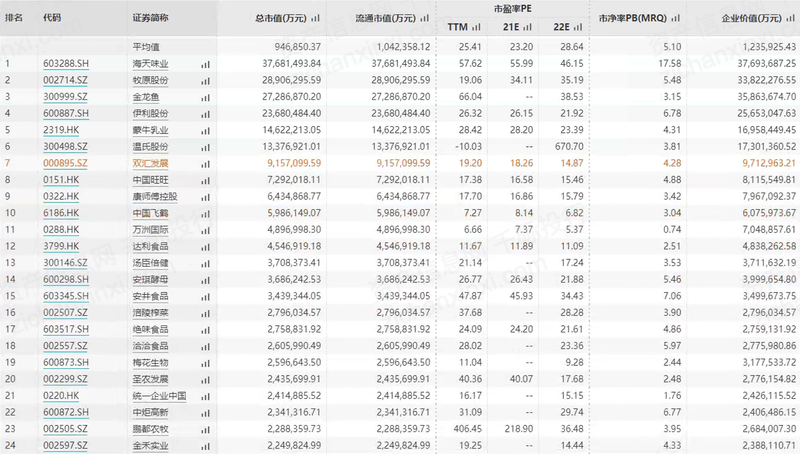The image size is (800, 454).
Task: Open chart icon beside 伊利股份
Action: (205, 114)
